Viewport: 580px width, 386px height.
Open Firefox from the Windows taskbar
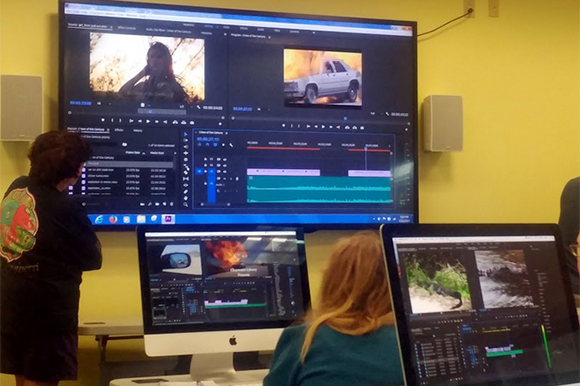point(113,219)
